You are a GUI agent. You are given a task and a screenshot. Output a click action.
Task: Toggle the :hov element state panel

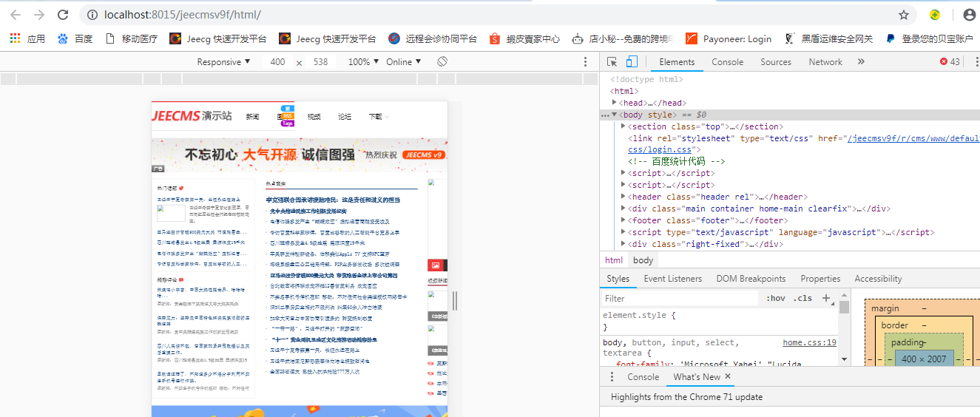(776, 299)
